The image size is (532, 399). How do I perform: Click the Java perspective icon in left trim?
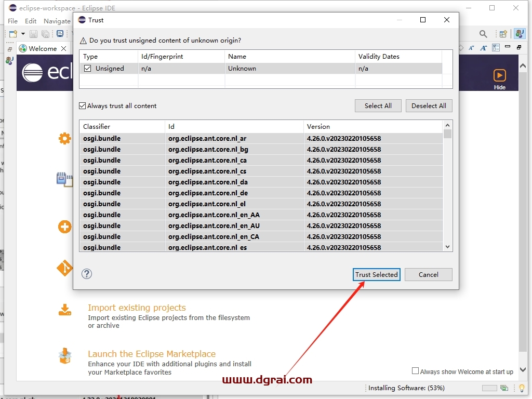coord(9,61)
